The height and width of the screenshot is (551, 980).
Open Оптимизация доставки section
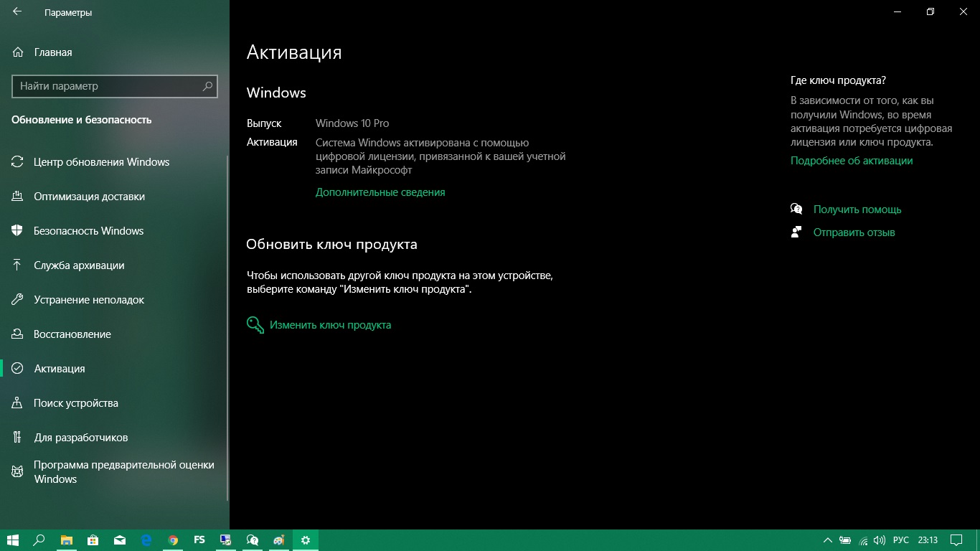[x=115, y=197]
